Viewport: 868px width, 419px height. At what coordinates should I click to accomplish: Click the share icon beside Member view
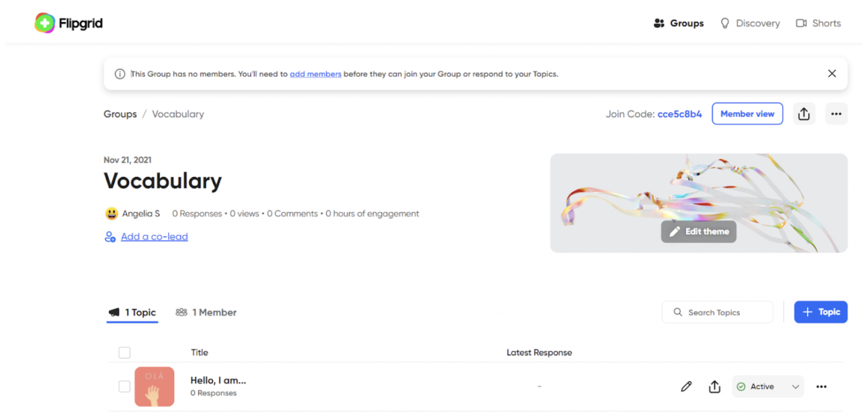tap(804, 114)
